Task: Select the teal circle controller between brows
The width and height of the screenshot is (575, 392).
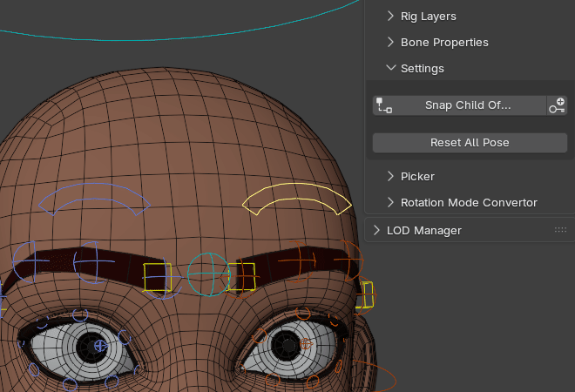Action: click(x=209, y=274)
